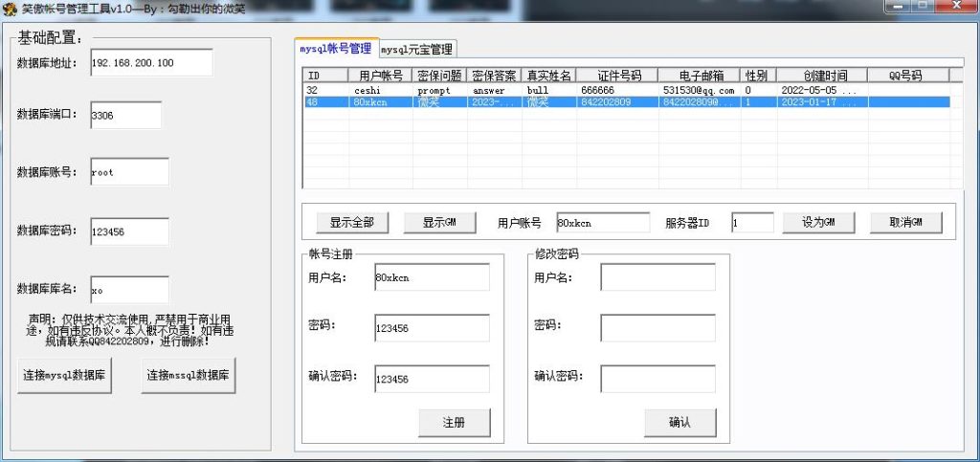Select the 80xkcn account row in table
Image resolution: width=980 pixels, height=462 pixels.
point(627,102)
